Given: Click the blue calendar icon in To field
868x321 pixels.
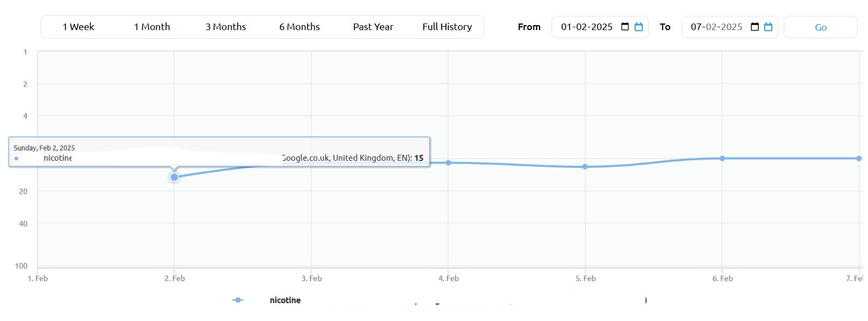Looking at the screenshot, I should tap(768, 27).
